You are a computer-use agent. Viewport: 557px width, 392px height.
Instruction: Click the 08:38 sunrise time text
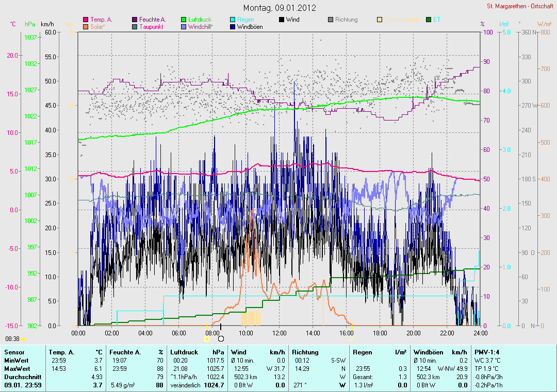(12, 339)
